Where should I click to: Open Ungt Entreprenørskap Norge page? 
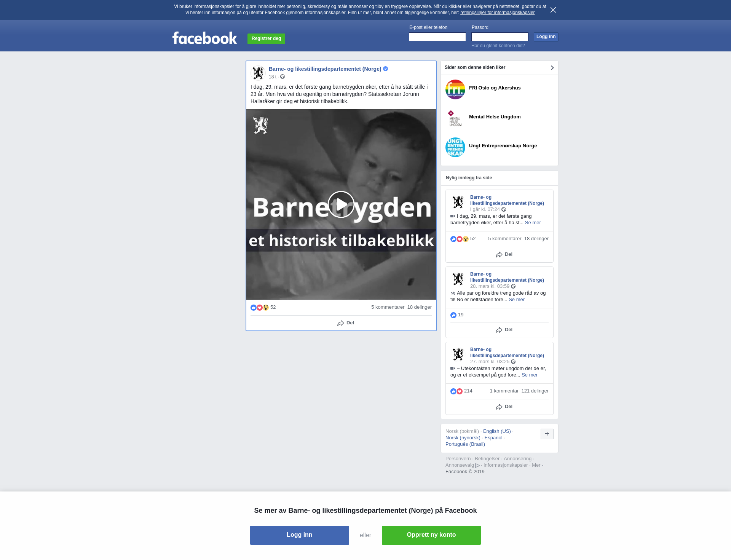pos(503,146)
